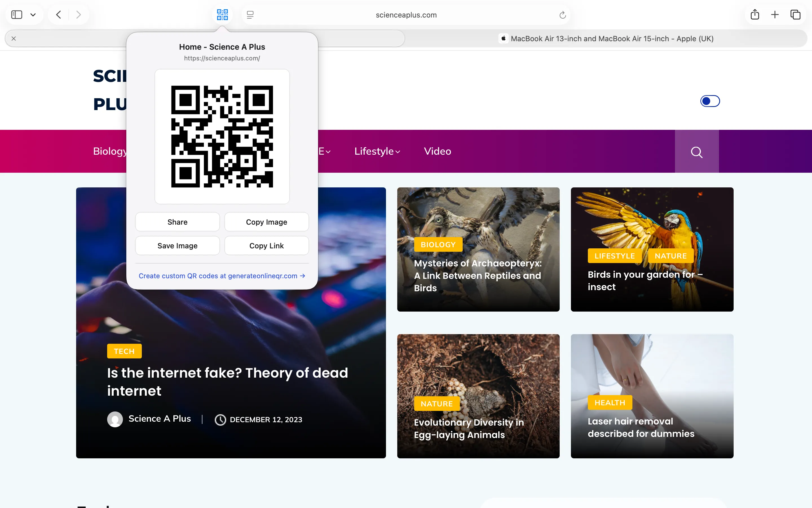The height and width of the screenshot is (508, 812).
Task: Open the Safari share menu
Action: pyautogui.click(x=755, y=14)
